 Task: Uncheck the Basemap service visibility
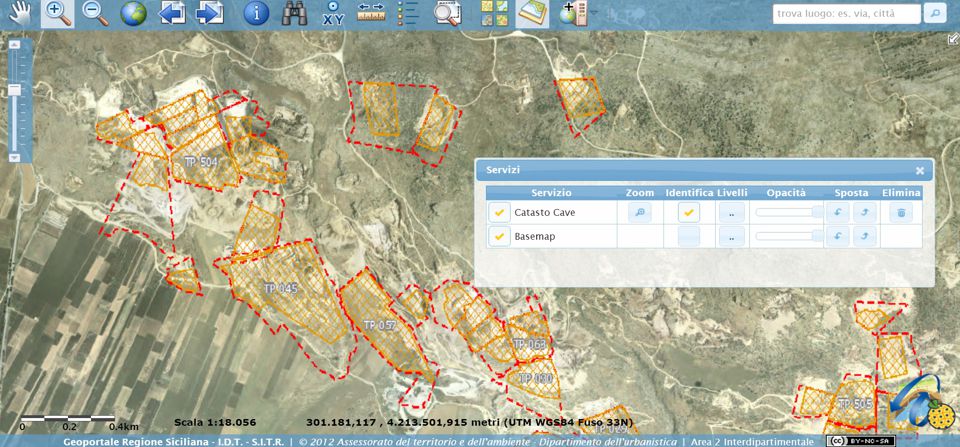(499, 237)
